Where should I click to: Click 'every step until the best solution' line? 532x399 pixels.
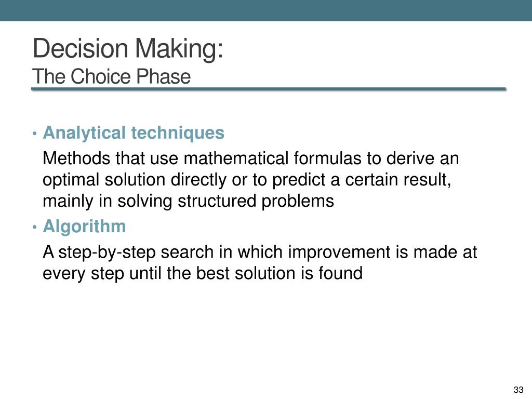tap(178, 273)
